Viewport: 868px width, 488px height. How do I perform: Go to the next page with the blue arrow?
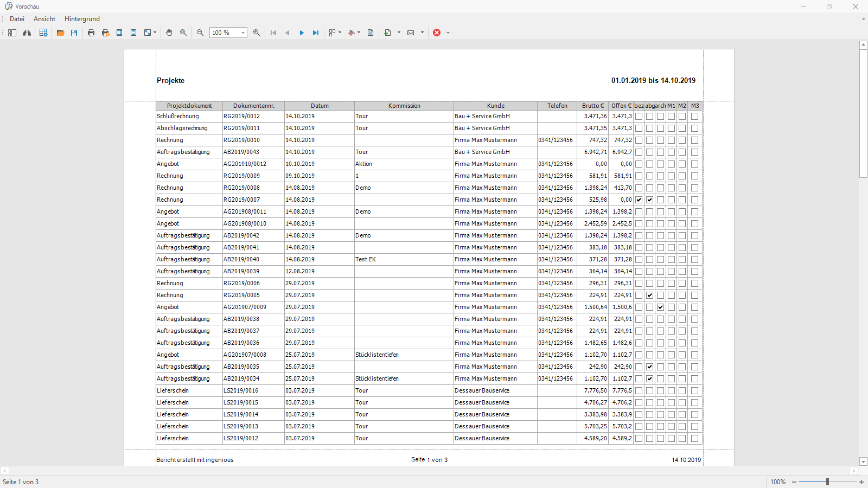[x=302, y=33]
